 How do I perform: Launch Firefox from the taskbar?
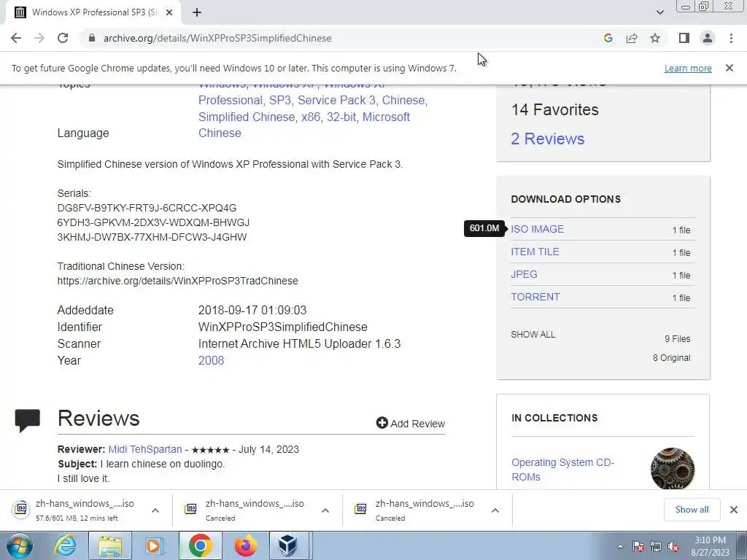(246, 545)
